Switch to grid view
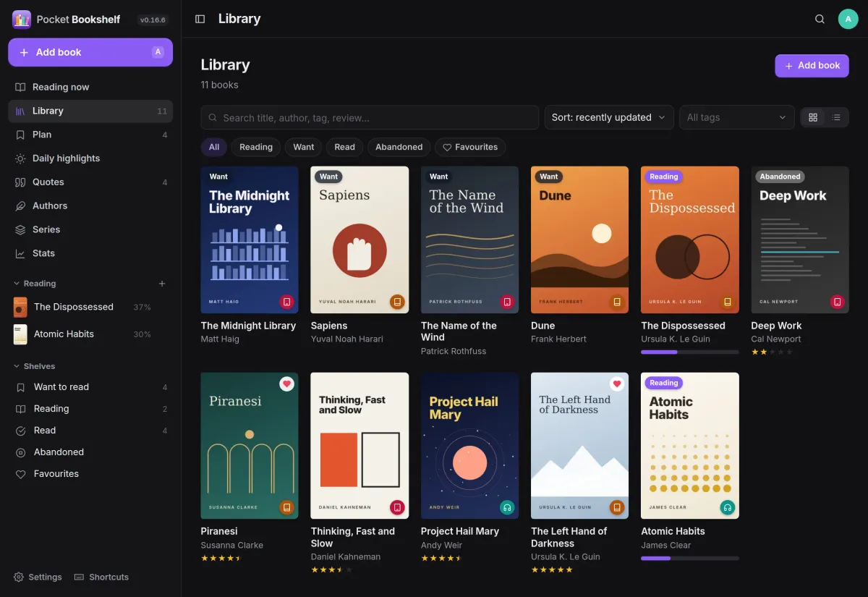Image resolution: width=868 pixels, height=597 pixels. click(813, 117)
